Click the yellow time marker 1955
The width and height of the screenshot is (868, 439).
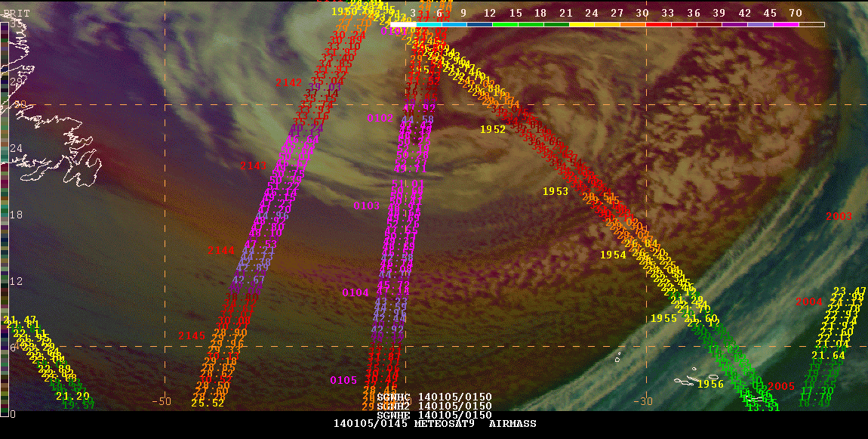click(x=663, y=319)
